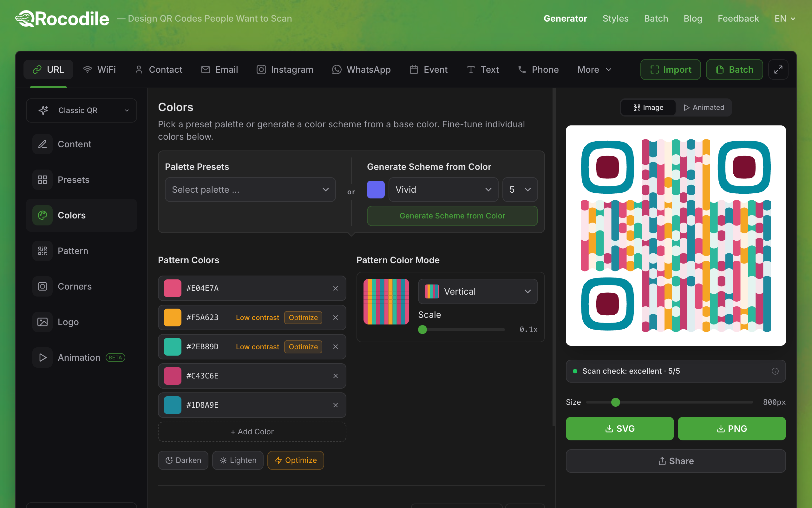The image size is (812, 508).
Task: Click the Animation play icon in sidebar
Action: click(x=42, y=358)
